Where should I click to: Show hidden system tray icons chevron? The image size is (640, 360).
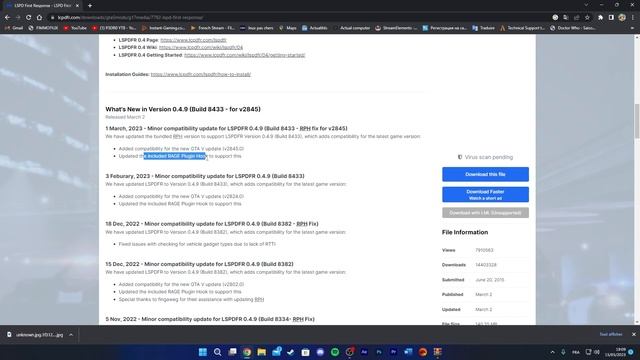(553, 352)
